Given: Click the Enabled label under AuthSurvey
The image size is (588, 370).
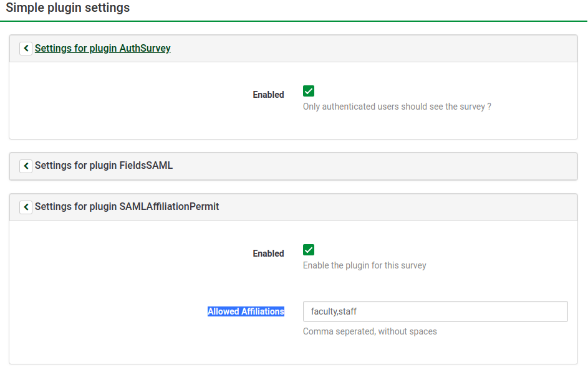Looking at the screenshot, I should point(268,95).
